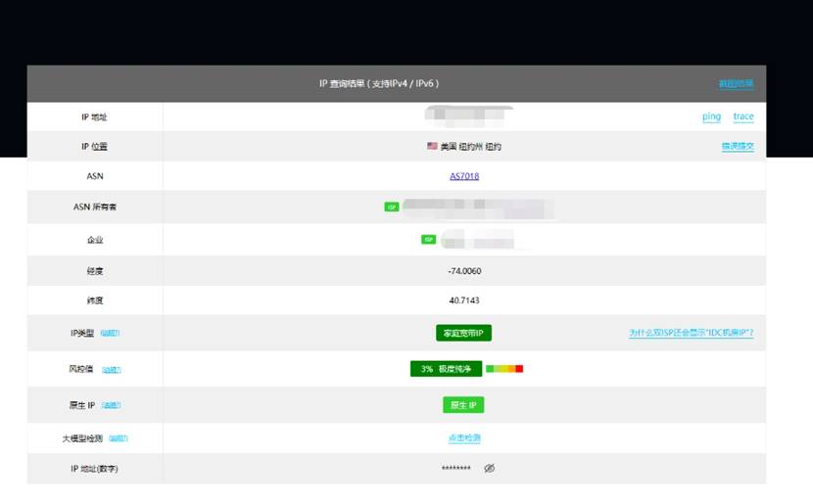This screenshot has height=504, width=813.
Task: Click the ping link
Action: pos(711,116)
